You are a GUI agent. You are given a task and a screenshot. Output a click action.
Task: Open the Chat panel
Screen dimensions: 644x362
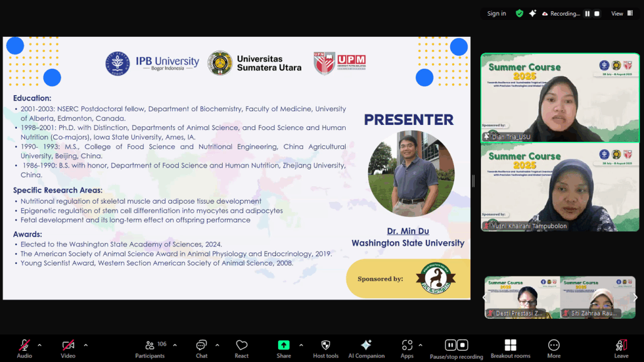pos(201,346)
